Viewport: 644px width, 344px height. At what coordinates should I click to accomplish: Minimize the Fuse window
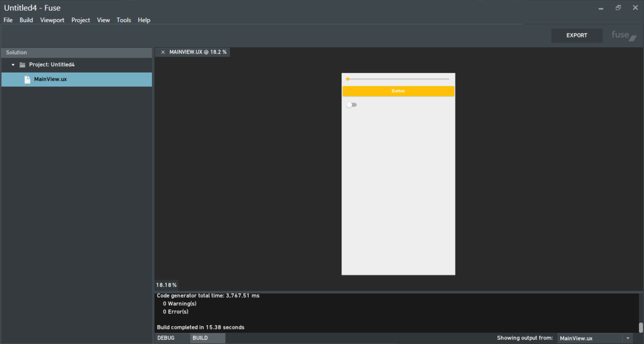[601, 8]
